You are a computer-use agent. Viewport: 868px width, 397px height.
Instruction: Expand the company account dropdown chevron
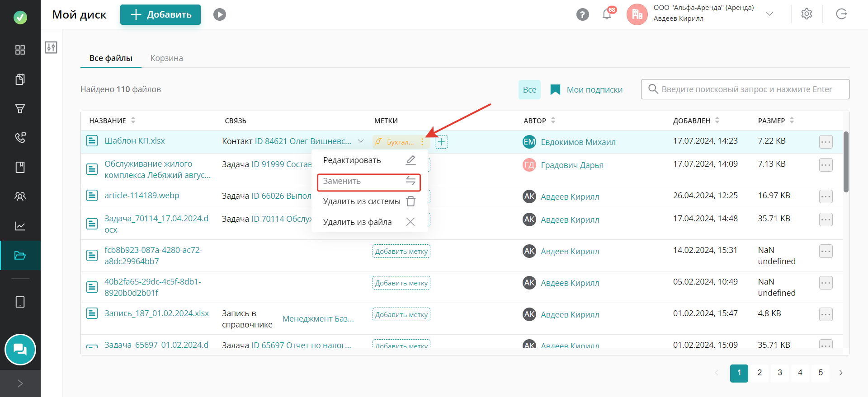coord(769,14)
